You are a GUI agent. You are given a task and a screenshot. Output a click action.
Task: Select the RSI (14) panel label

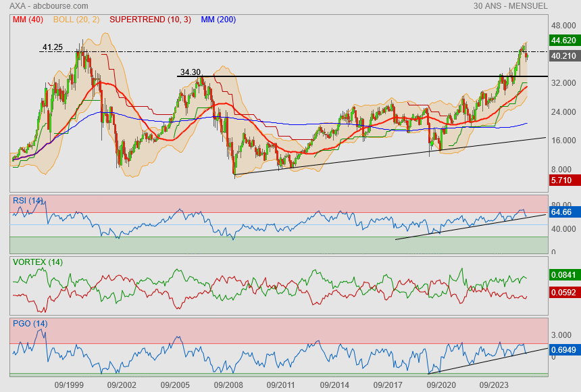pos(28,200)
